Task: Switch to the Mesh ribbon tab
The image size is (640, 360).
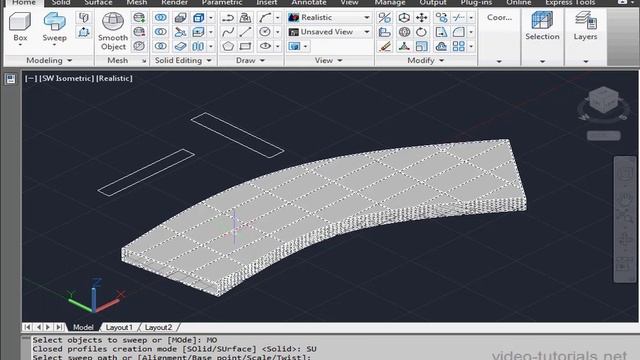Action: [137, 2]
